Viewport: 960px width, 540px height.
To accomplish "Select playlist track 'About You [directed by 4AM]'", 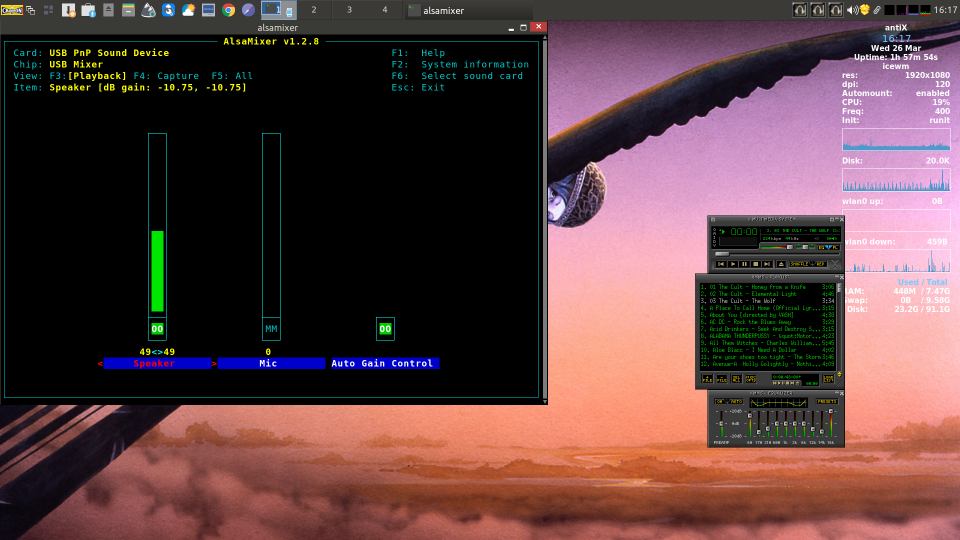I will click(768, 315).
